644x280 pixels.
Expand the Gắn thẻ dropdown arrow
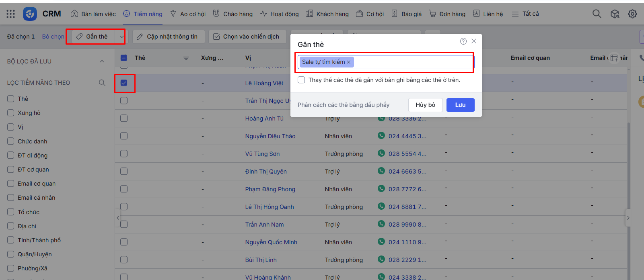pos(121,37)
